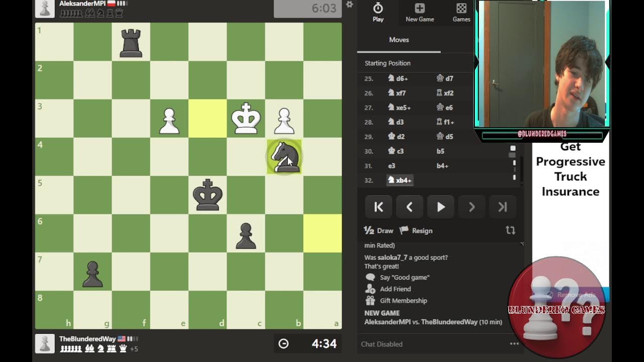Viewport: 644px width, 362px height.
Task: Open TheBlunderedWay's profile name
Action: (x=88, y=339)
